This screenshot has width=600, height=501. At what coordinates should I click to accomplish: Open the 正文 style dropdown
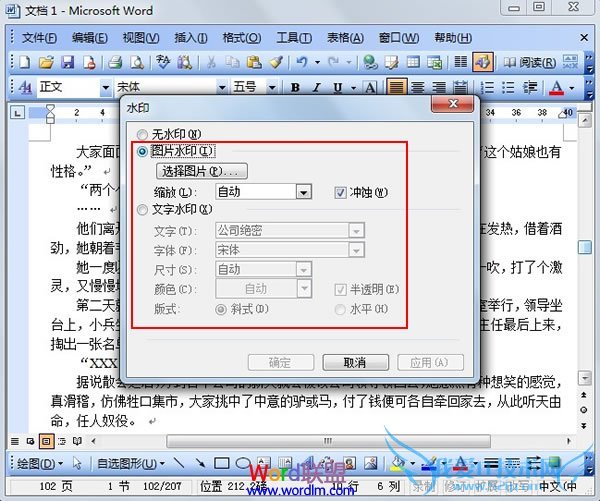point(105,88)
